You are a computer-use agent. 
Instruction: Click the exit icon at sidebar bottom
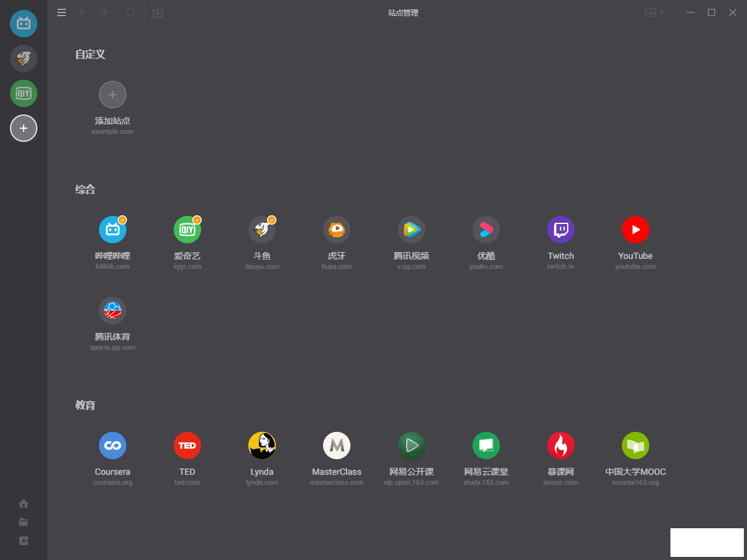tap(24, 541)
